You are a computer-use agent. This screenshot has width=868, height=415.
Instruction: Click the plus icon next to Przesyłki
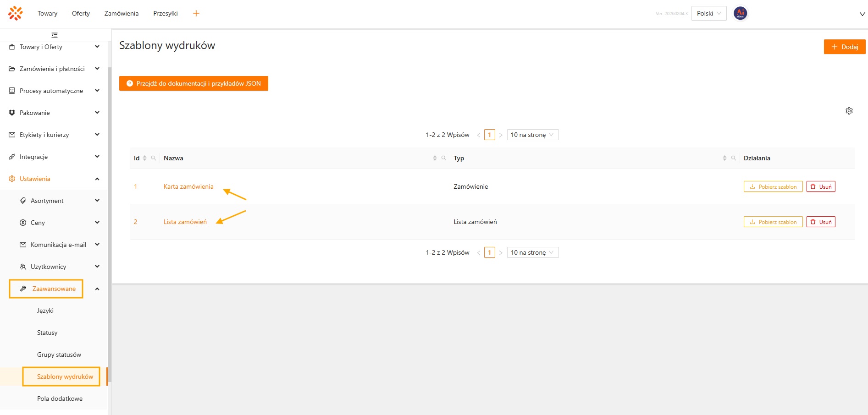196,13
